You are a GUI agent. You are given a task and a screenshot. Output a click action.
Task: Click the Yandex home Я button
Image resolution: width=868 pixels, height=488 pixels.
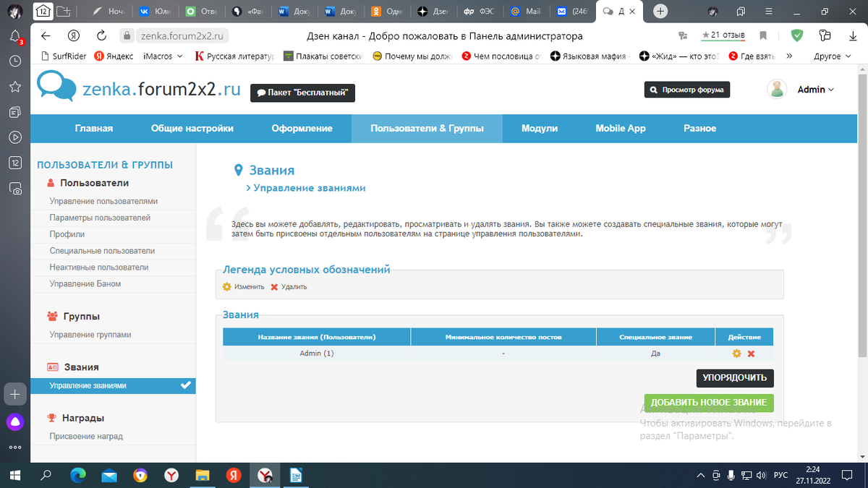pyautogui.click(x=73, y=35)
